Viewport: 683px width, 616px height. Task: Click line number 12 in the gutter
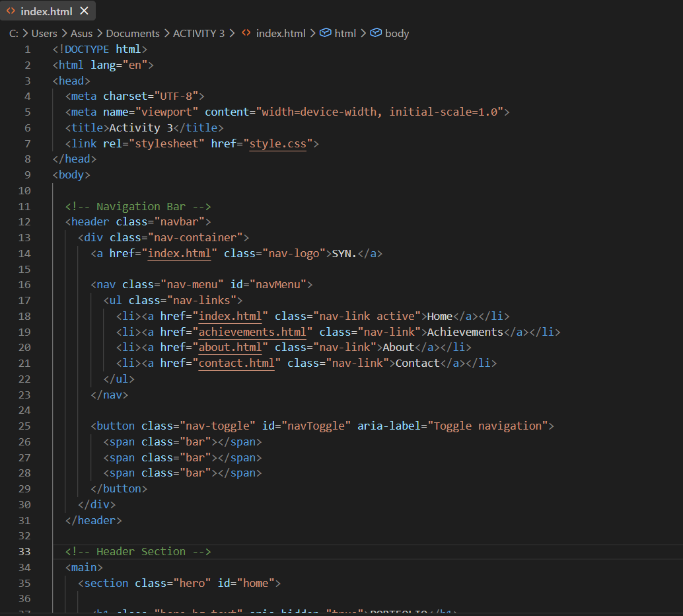tap(24, 222)
